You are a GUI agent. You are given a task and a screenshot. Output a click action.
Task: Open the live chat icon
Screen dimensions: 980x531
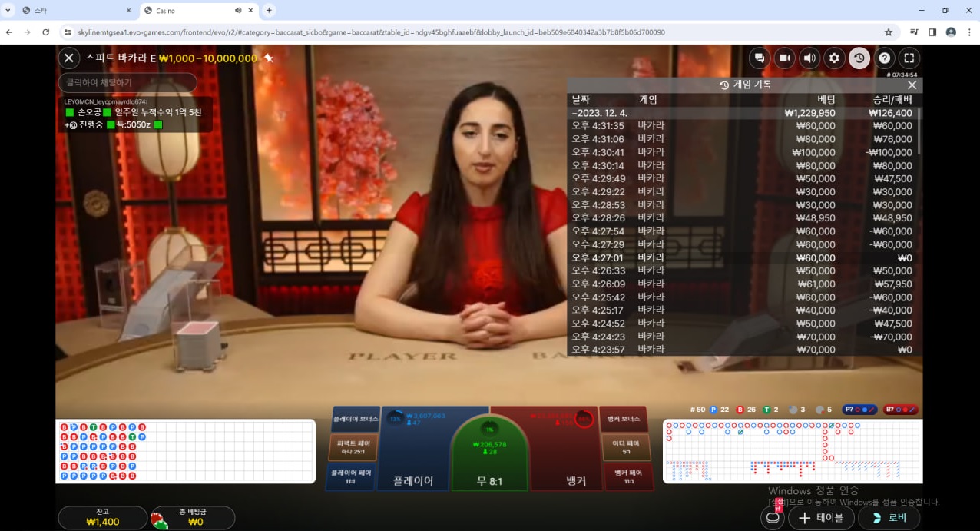(x=760, y=58)
